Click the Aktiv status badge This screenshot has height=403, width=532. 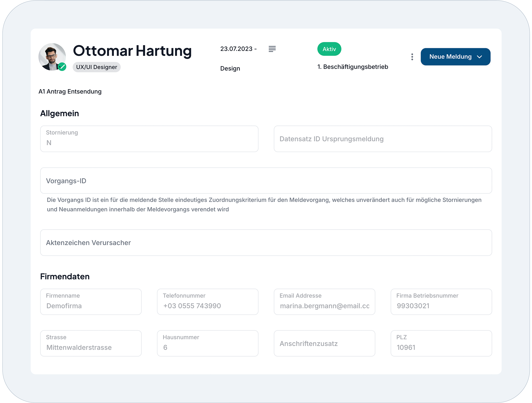(x=329, y=49)
